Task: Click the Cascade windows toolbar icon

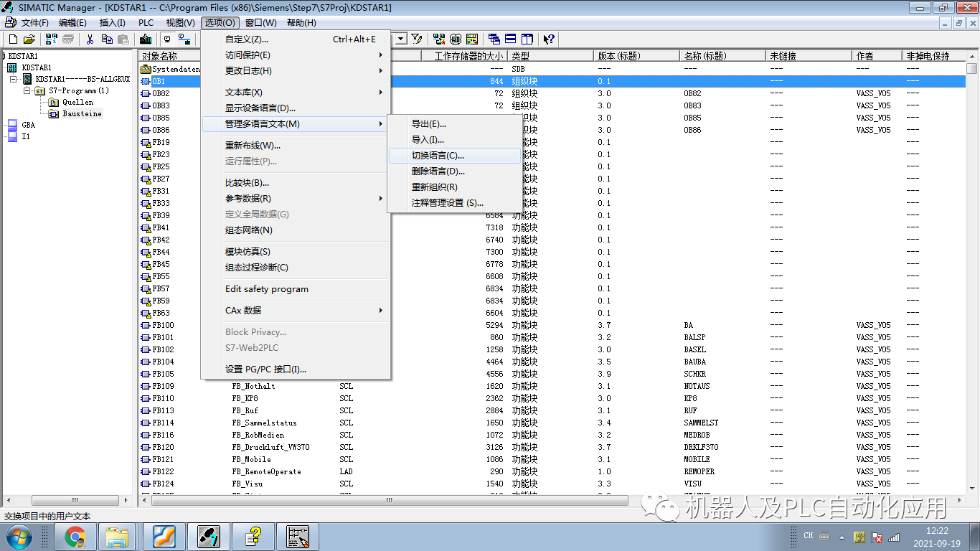Action: point(494,39)
